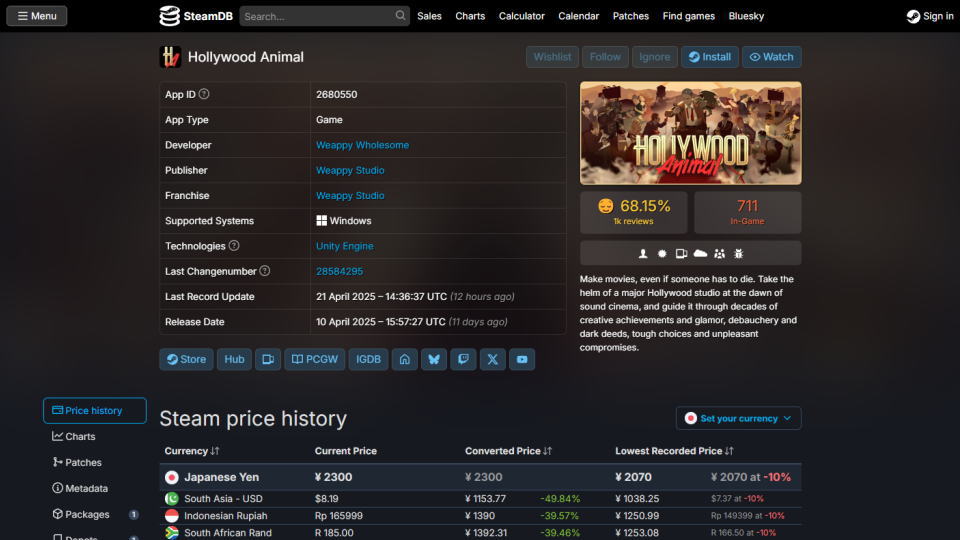The height and width of the screenshot is (540, 960).
Task: Click the family sharing people icon
Action: coord(719,253)
